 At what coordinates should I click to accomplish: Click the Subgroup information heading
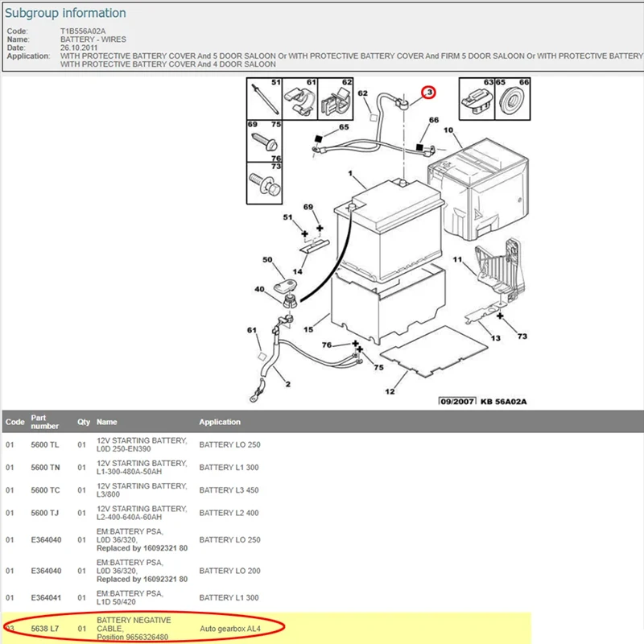coord(65,13)
